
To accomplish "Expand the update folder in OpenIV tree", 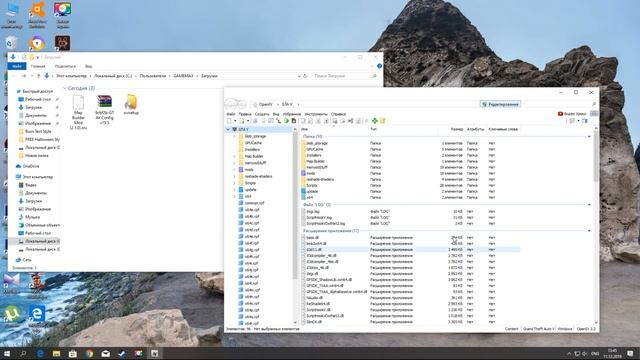I will 235,189.
